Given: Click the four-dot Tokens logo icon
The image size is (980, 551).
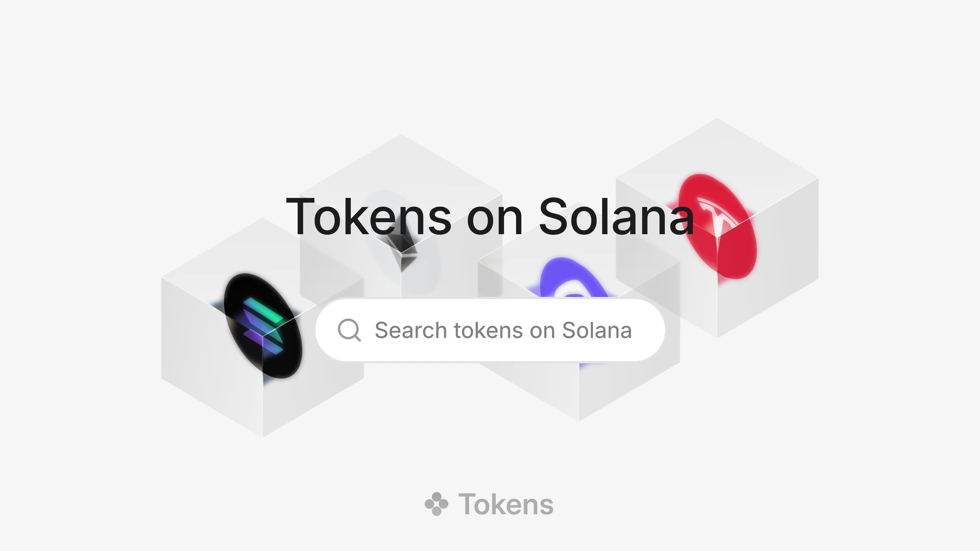Looking at the screenshot, I should click(436, 504).
